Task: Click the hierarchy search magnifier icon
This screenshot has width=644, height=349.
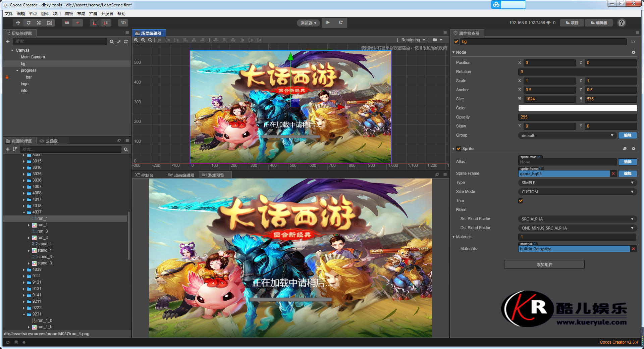Action: 112,42
